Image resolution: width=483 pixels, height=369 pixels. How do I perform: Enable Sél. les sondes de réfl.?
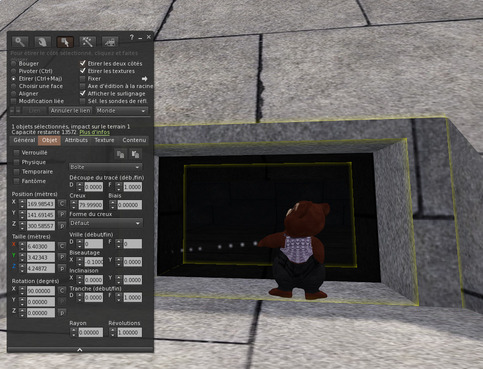pyautogui.click(x=83, y=101)
